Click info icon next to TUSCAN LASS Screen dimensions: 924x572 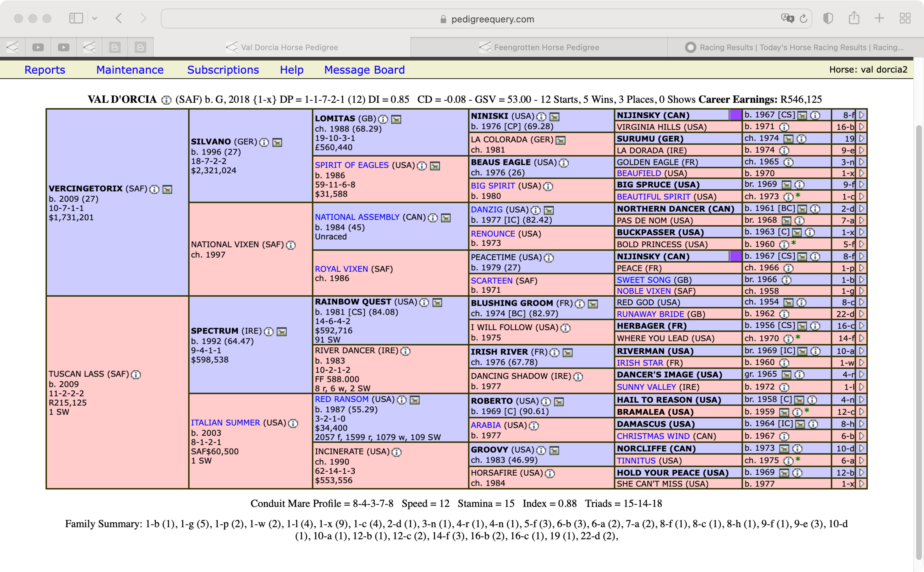tap(136, 375)
